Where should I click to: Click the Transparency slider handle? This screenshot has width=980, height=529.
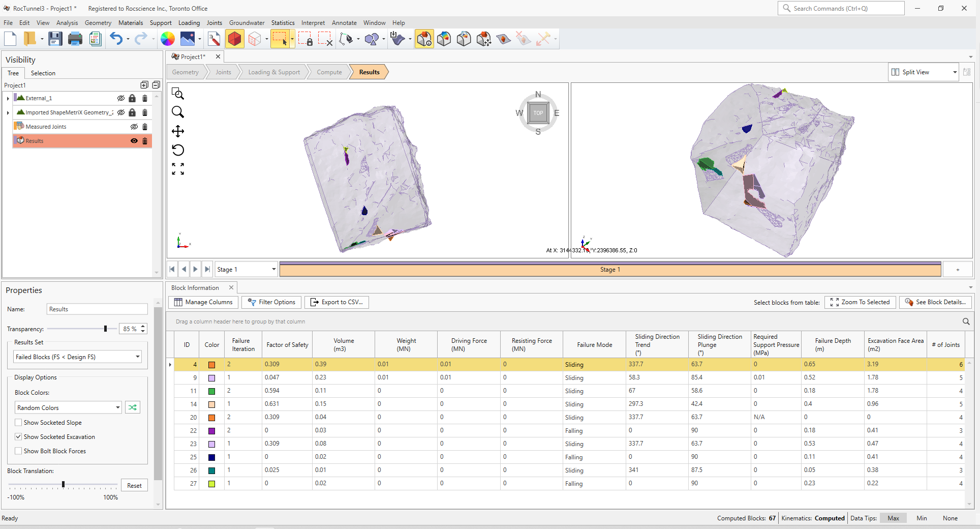click(105, 329)
